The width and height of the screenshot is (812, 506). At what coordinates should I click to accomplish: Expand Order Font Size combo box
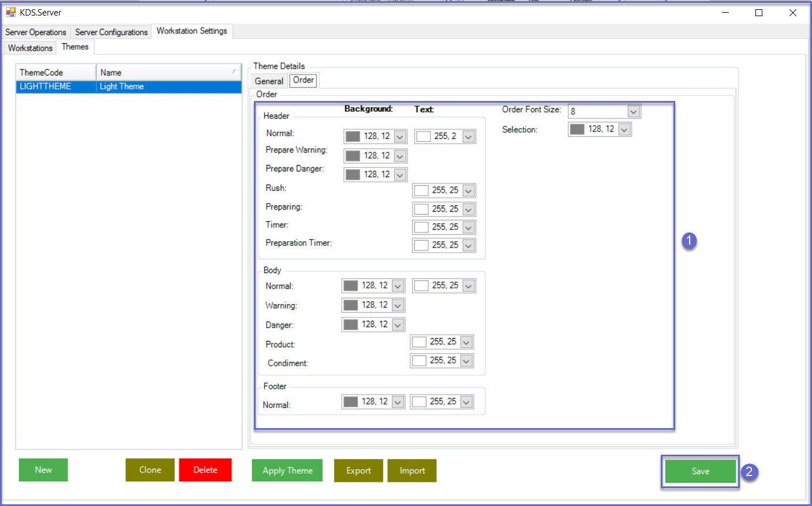tap(633, 111)
